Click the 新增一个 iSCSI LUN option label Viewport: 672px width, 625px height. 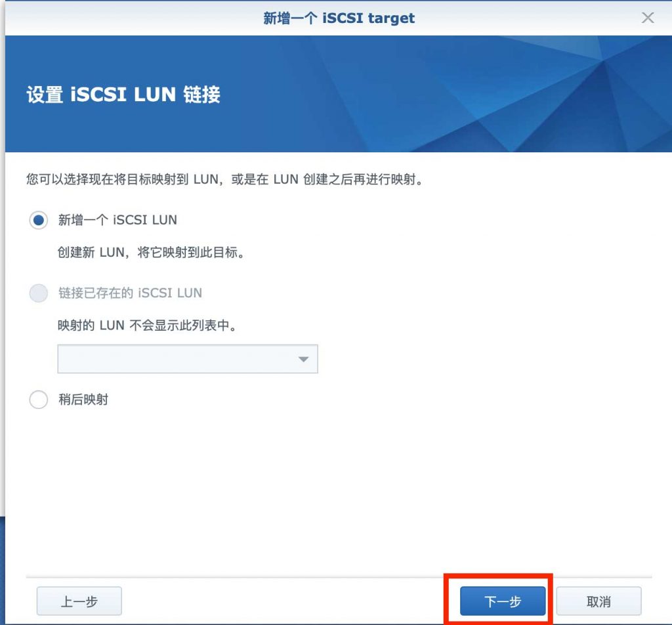coord(117,220)
